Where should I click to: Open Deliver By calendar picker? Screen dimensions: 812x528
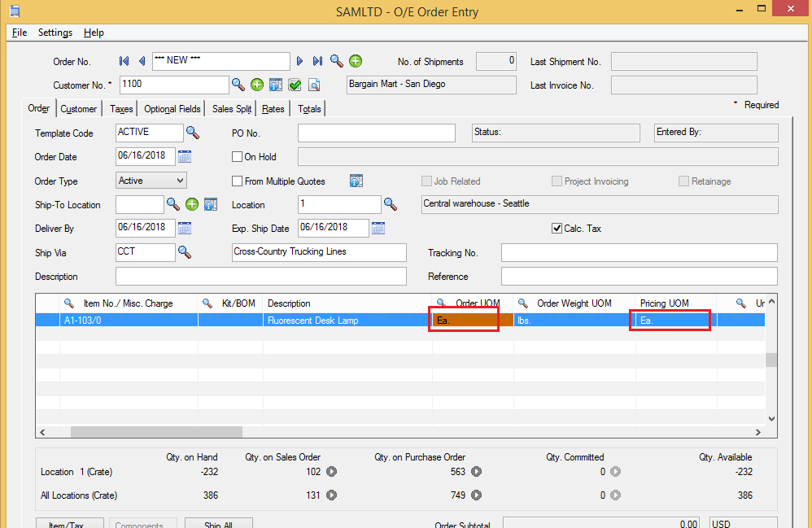[x=185, y=228]
